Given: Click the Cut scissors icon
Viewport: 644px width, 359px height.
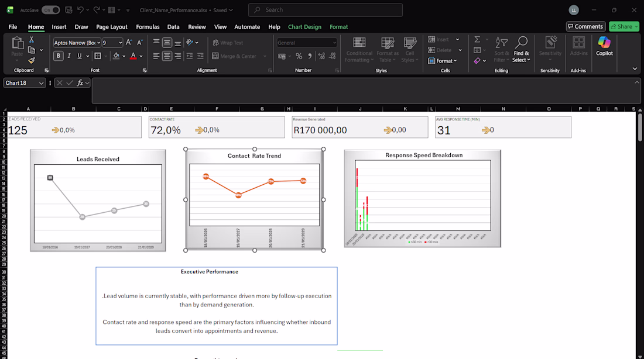Looking at the screenshot, I should tap(31, 39).
